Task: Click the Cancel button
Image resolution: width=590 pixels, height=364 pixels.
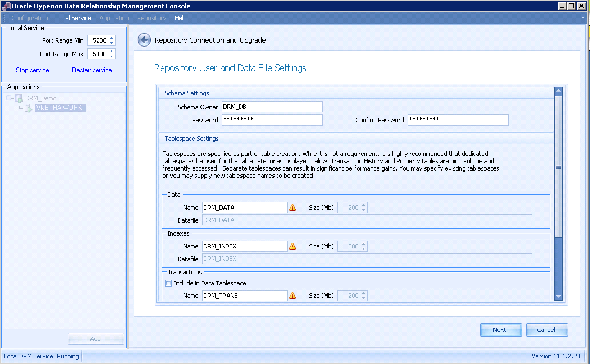Action: point(547,330)
